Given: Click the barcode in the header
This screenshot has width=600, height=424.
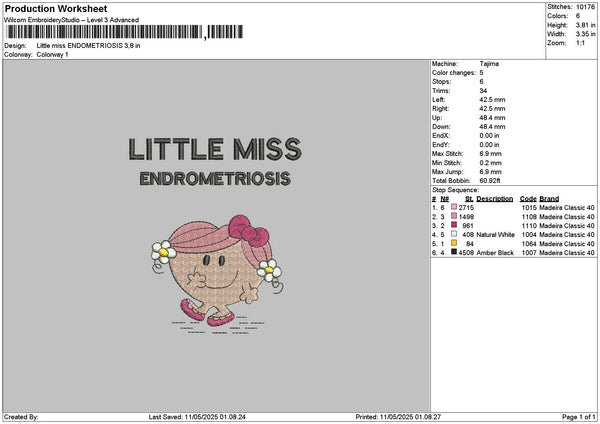Looking at the screenshot, I should [124, 32].
